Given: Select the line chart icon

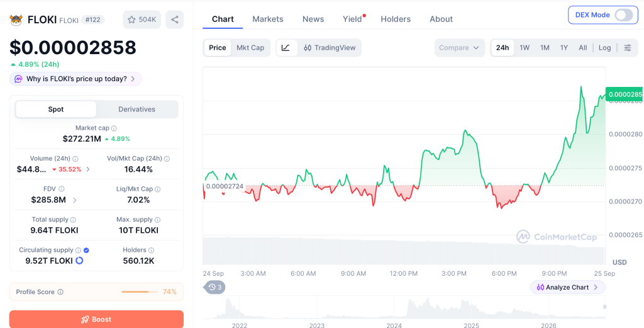Looking at the screenshot, I should [286, 48].
